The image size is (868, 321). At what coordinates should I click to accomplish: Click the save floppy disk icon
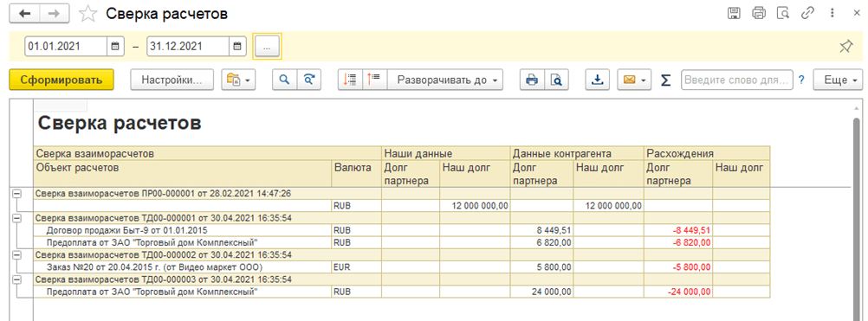[734, 13]
